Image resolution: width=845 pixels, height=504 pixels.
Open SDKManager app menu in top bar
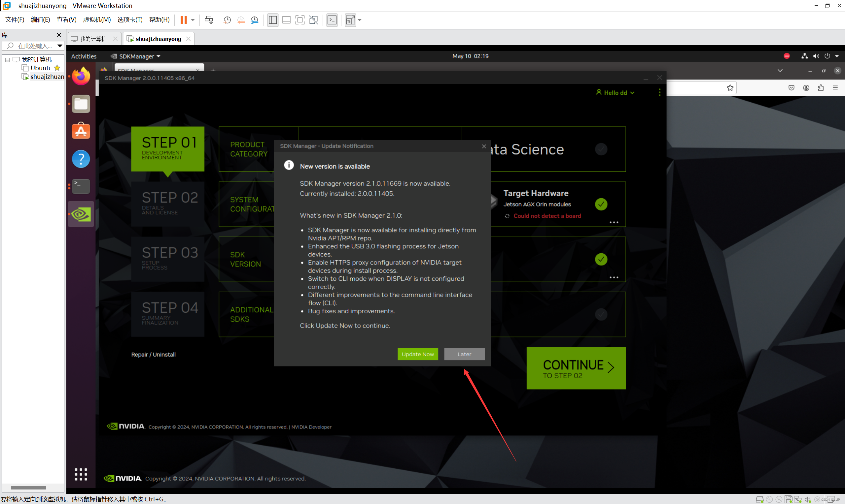tap(136, 56)
